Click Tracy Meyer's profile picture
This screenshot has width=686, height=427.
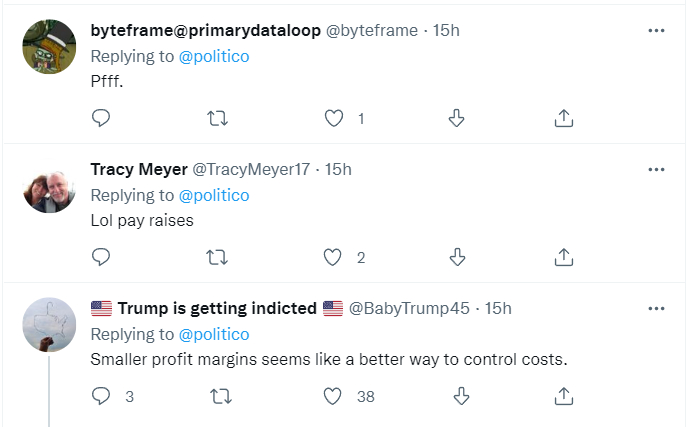[49, 185]
